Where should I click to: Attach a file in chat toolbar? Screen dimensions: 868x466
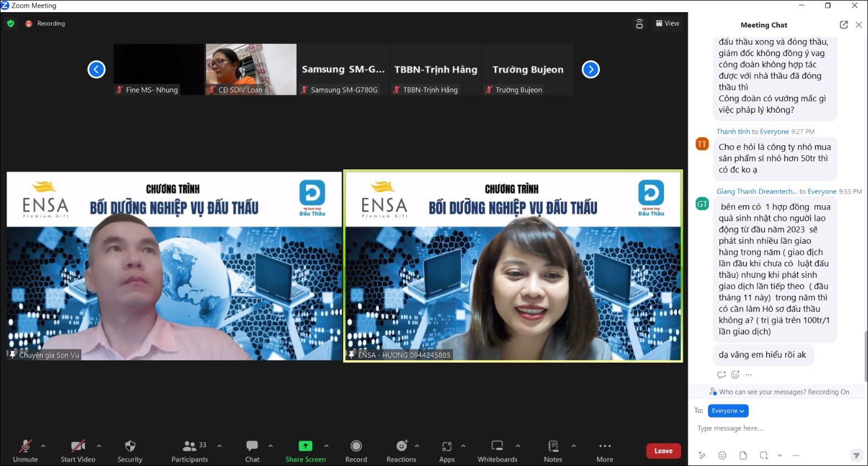click(x=743, y=455)
